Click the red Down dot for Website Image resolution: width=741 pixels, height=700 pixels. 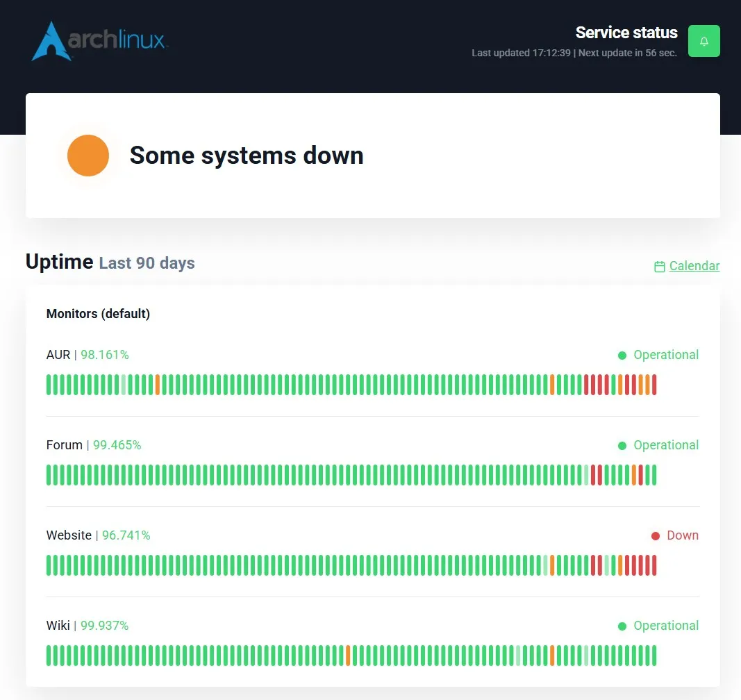click(x=655, y=536)
